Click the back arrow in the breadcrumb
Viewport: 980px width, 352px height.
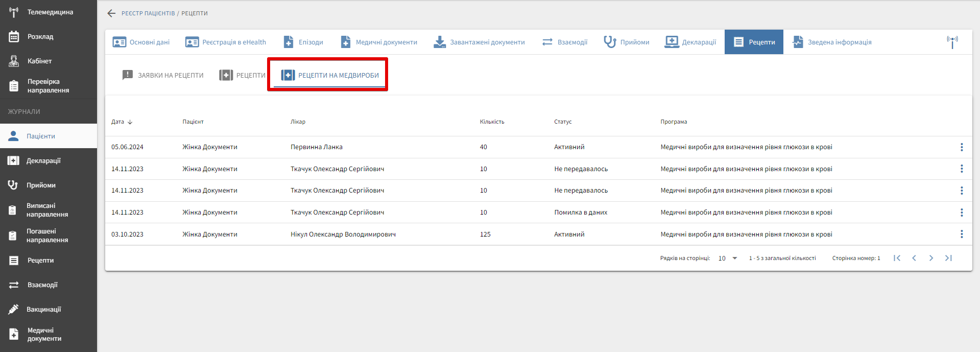point(111,13)
